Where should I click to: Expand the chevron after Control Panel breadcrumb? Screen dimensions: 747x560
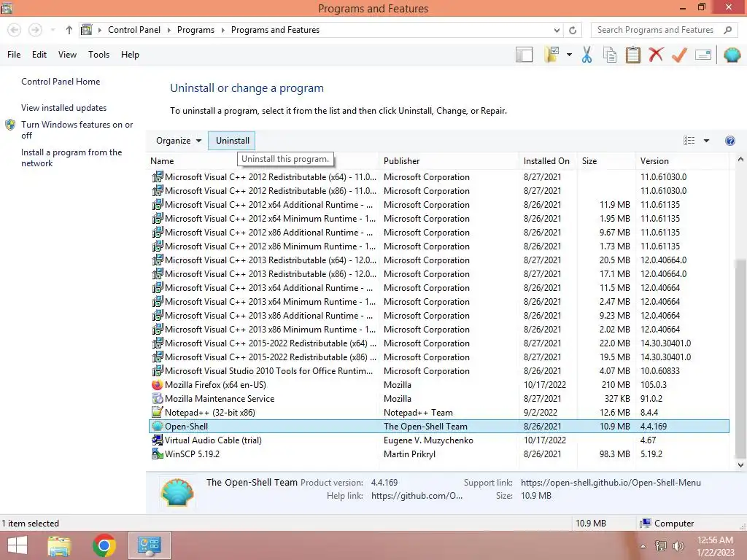tap(169, 30)
